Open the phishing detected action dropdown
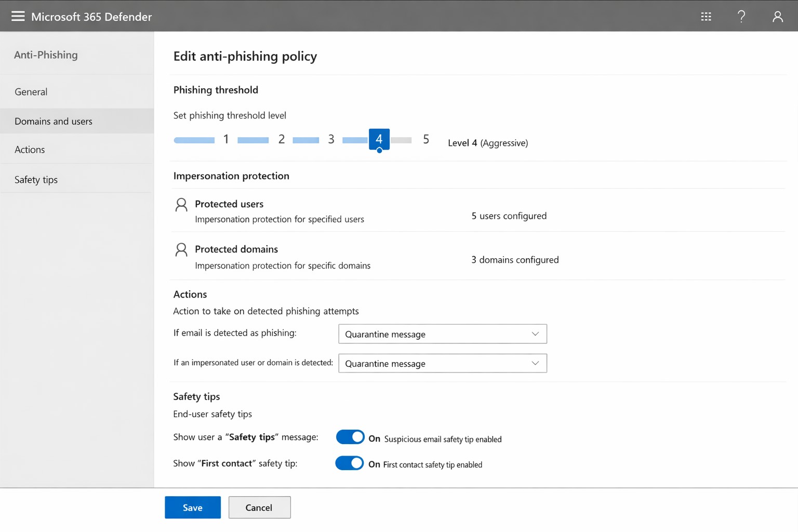798x532 pixels. 442,334
